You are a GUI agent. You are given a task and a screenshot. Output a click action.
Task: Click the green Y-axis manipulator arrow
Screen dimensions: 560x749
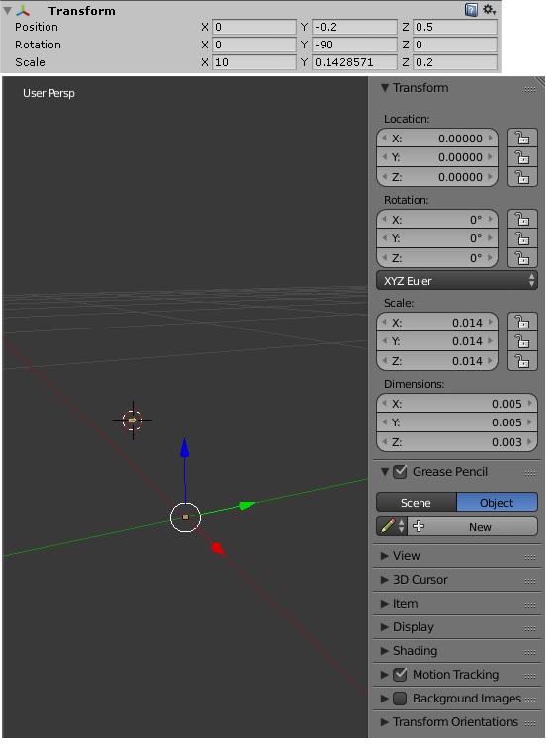pyautogui.click(x=247, y=505)
